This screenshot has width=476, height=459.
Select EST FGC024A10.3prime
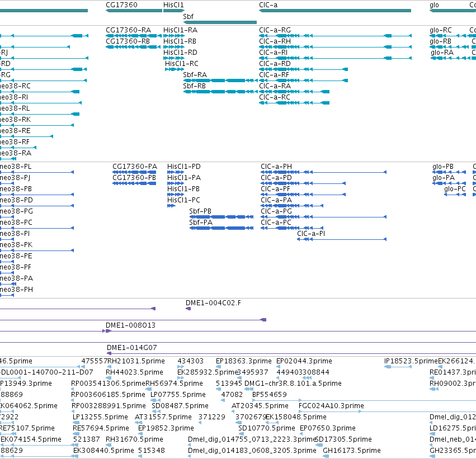[388, 411]
